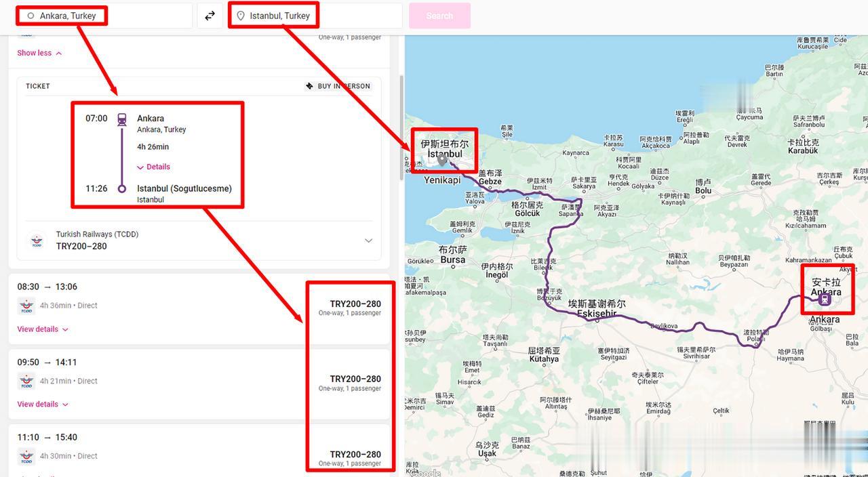868x477 pixels.
Task: Open View details for the 08:30 train
Action: 43,329
